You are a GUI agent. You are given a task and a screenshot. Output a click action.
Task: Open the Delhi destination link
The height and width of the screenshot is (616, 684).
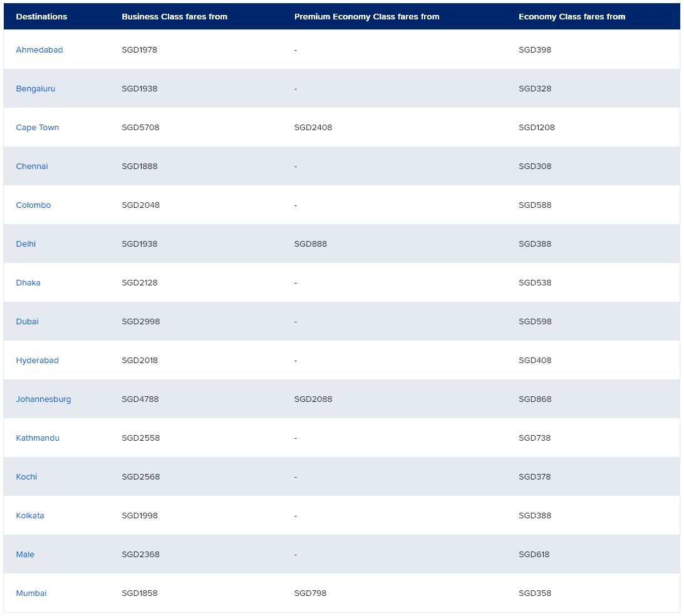26,244
